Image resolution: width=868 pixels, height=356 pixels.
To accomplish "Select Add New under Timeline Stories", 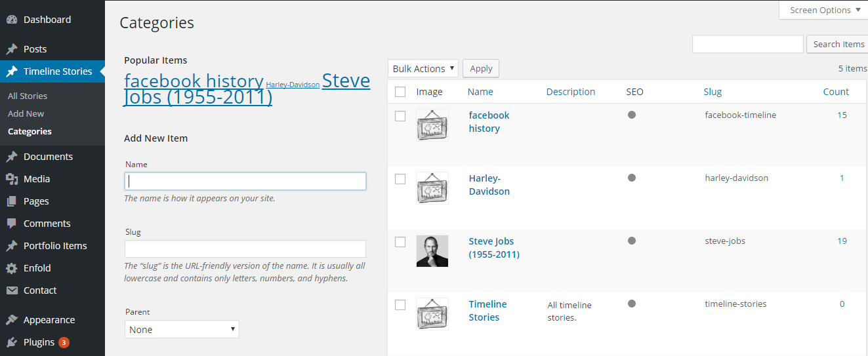I will [x=26, y=113].
